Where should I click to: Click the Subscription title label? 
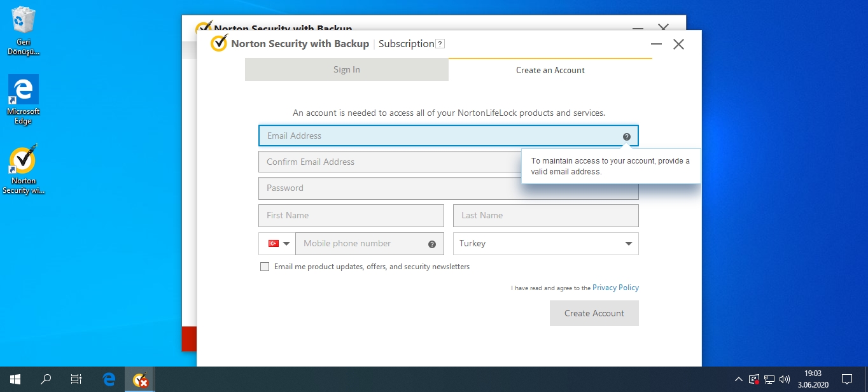(x=406, y=44)
